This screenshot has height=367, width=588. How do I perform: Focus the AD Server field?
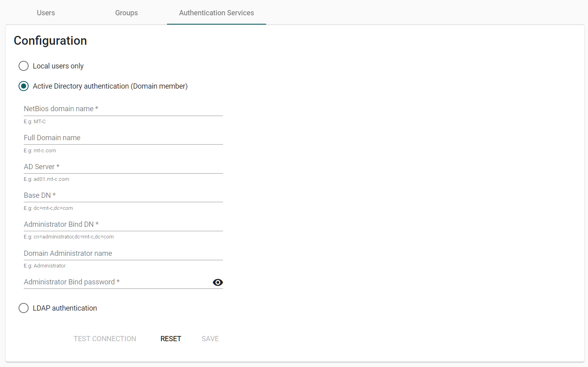[x=123, y=167]
